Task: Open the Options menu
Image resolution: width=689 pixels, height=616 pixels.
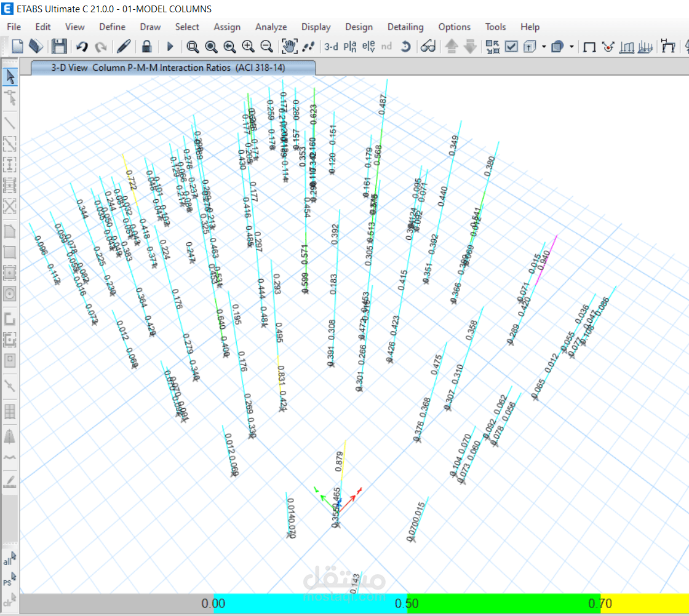Action: pyautogui.click(x=455, y=27)
